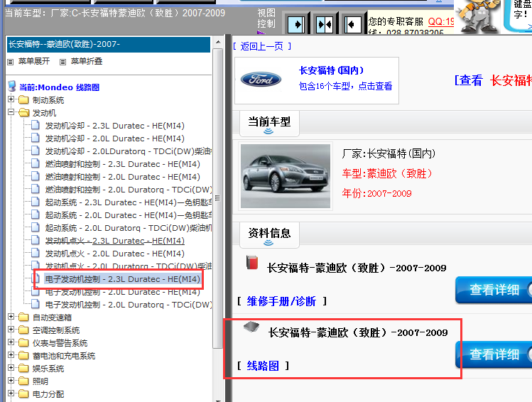Click 菜单展开 to expand all menus
Viewport: 532px width, 402px height.
(34, 61)
